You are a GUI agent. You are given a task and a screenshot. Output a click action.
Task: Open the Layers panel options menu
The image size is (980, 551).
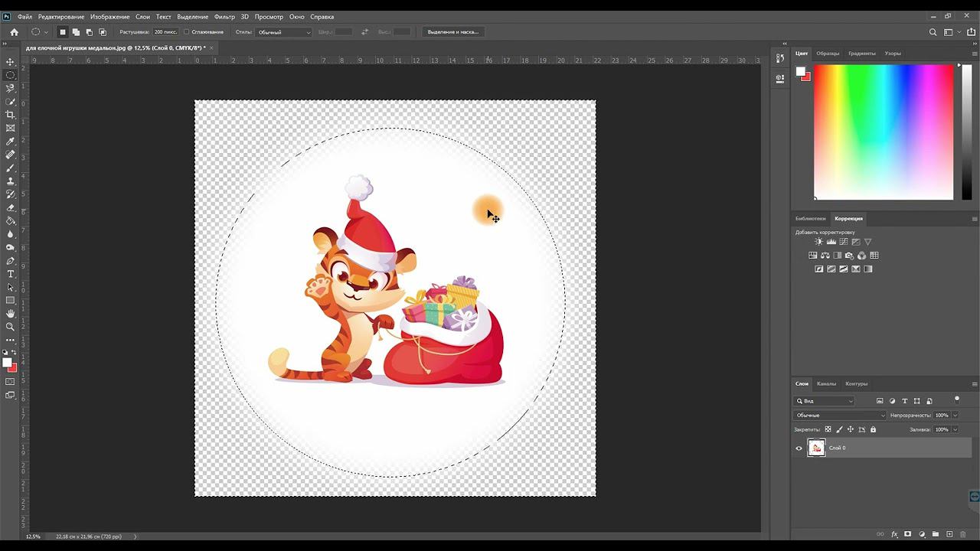click(x=975, y=384)
